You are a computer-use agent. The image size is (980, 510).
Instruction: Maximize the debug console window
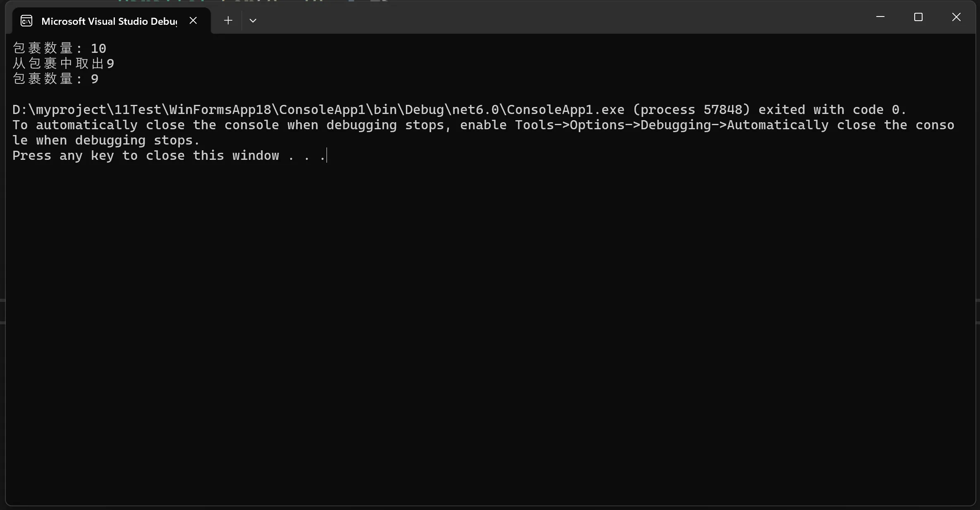pyautogui.click(x=918, y=17)
